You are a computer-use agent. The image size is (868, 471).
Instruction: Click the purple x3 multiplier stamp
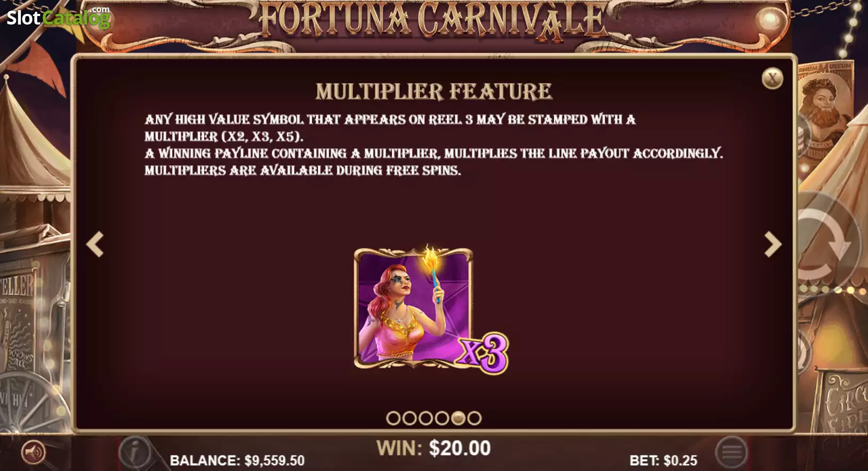483,353
